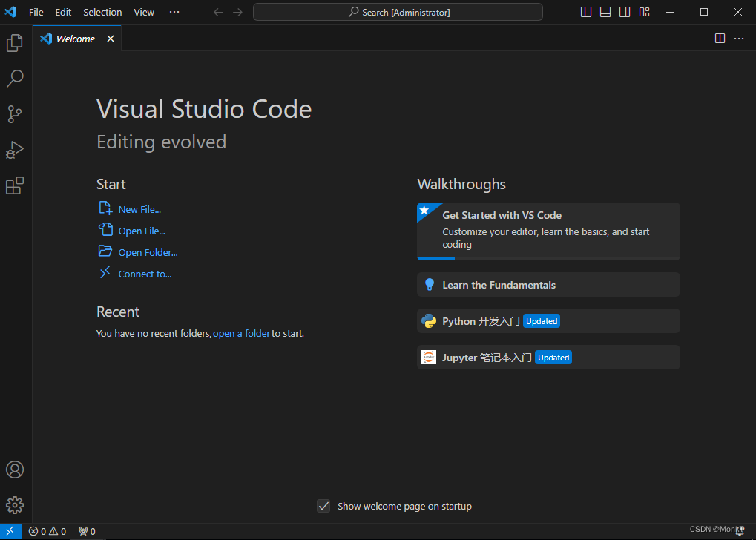
Task: Open the Customize Layout dropdown
Action: coord(644,12)
